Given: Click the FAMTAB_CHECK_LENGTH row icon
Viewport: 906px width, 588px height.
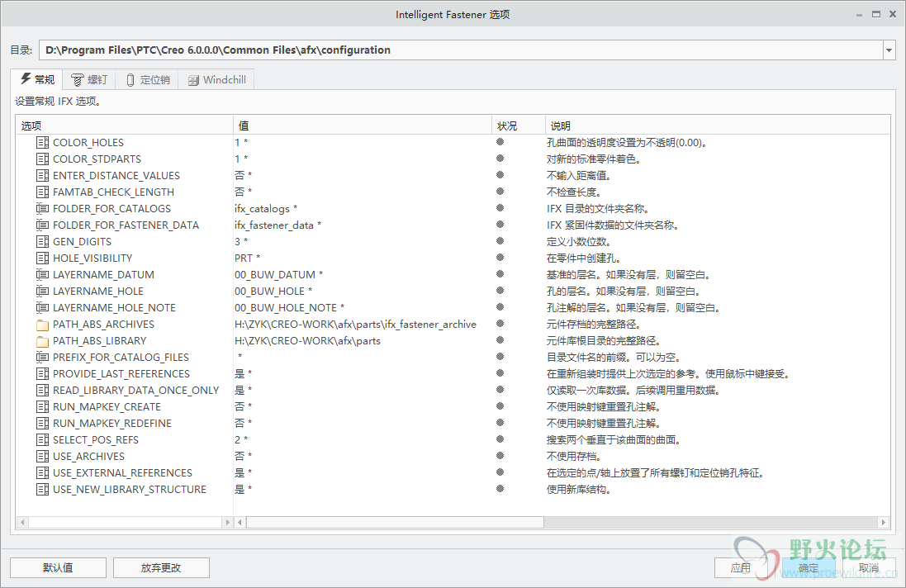Looking at the screenshot, I should coord(42,192).
